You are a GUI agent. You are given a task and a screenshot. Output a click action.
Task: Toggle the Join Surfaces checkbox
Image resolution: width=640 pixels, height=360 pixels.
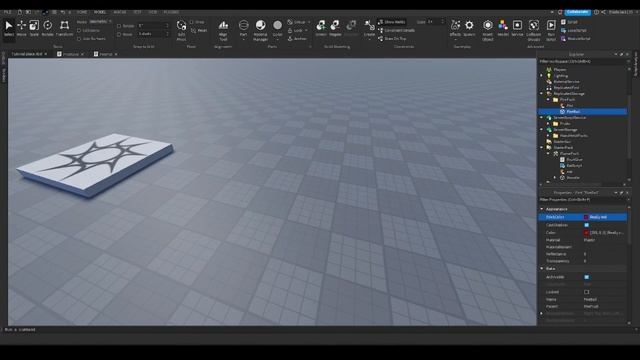[79, 38]
